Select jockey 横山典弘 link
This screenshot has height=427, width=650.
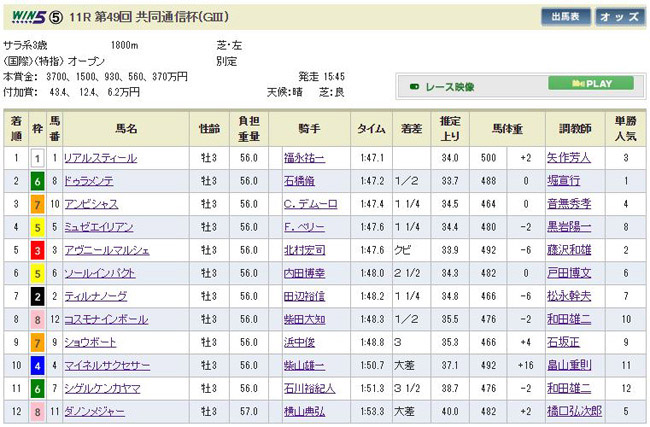(x=305, y=411)
